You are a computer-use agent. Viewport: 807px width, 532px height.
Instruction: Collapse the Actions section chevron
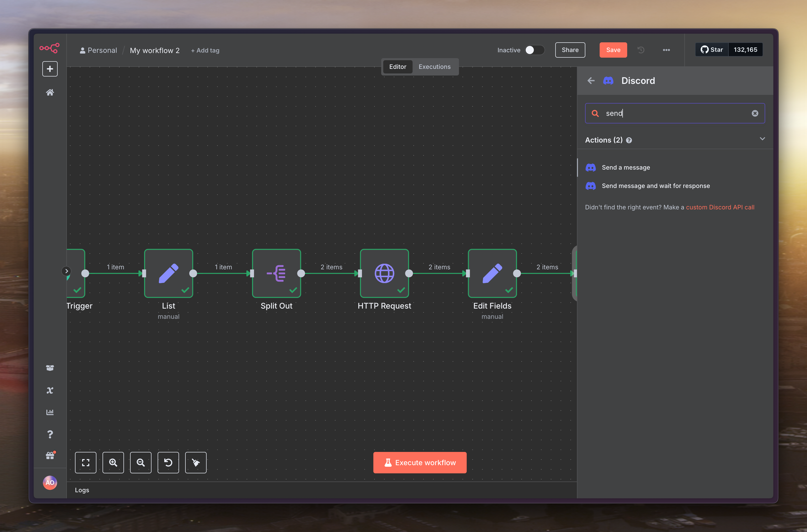click(762, 139)
